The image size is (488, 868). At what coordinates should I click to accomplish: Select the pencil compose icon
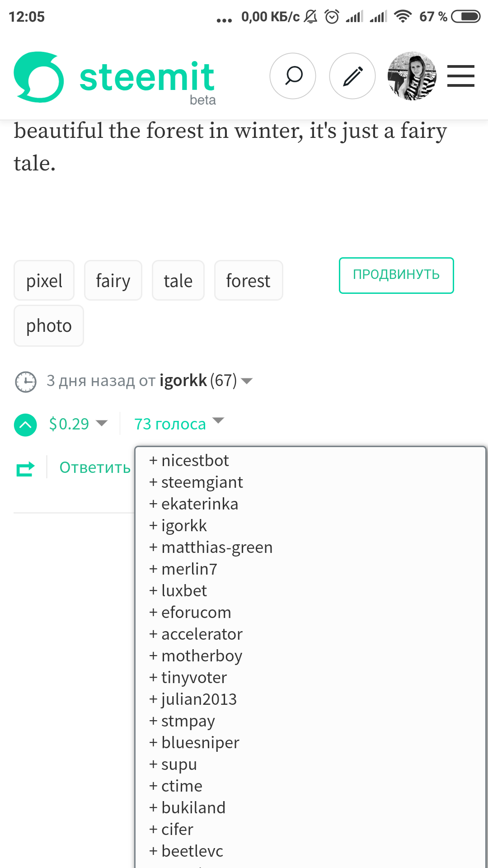(x=352, y=76)
